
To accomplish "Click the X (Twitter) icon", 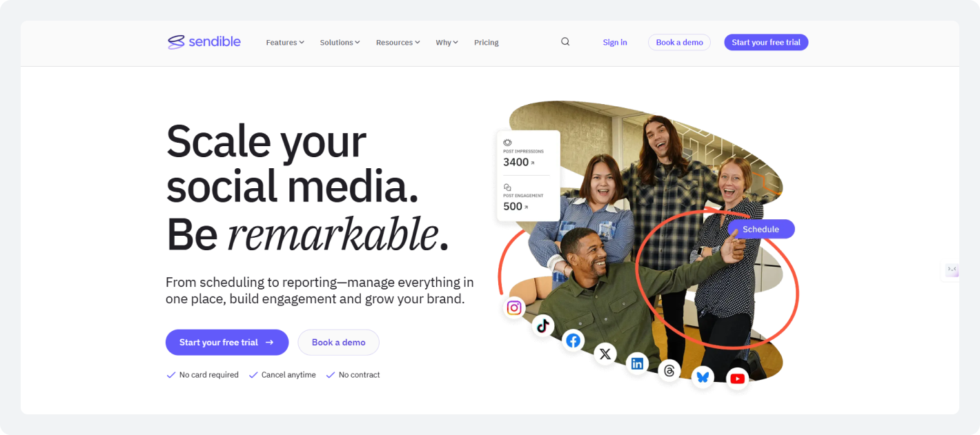I will pos(605,354).
